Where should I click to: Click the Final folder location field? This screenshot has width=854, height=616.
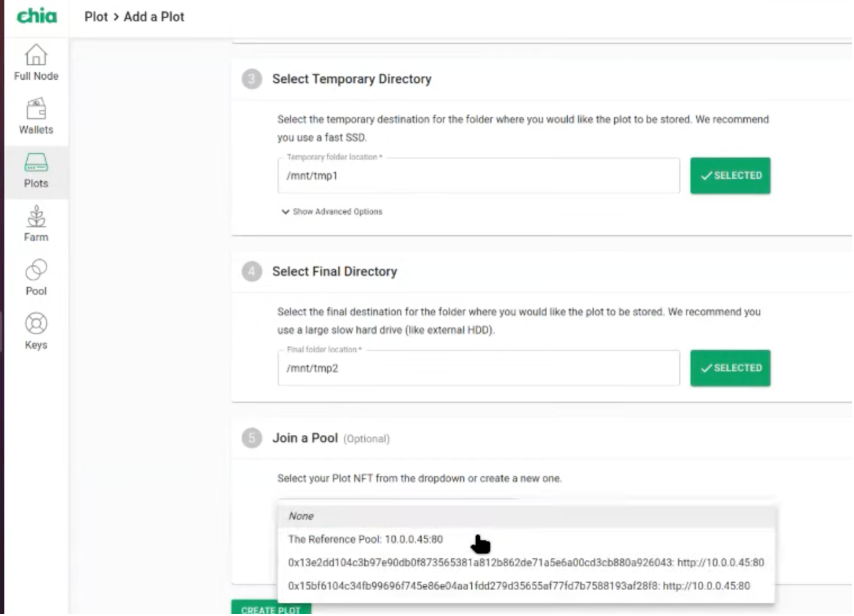pos(478,368)
